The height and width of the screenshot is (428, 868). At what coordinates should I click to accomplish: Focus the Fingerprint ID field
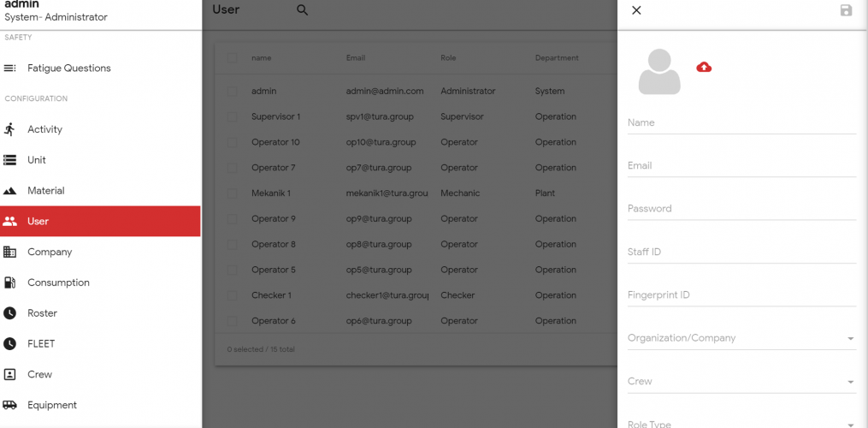point(741,295)
